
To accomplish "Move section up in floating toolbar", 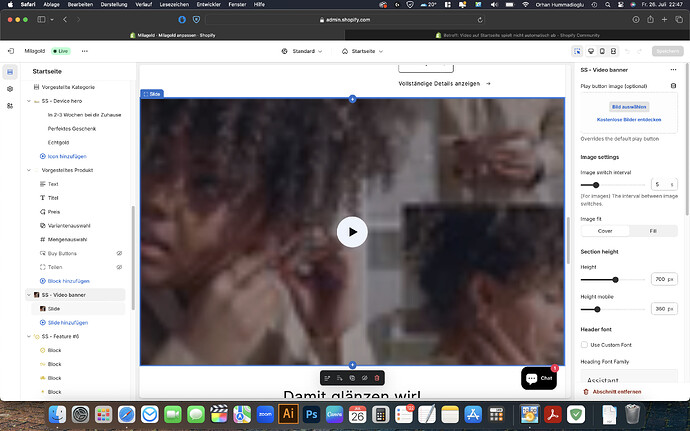I will pyautogui.click(x=327, y=378).
